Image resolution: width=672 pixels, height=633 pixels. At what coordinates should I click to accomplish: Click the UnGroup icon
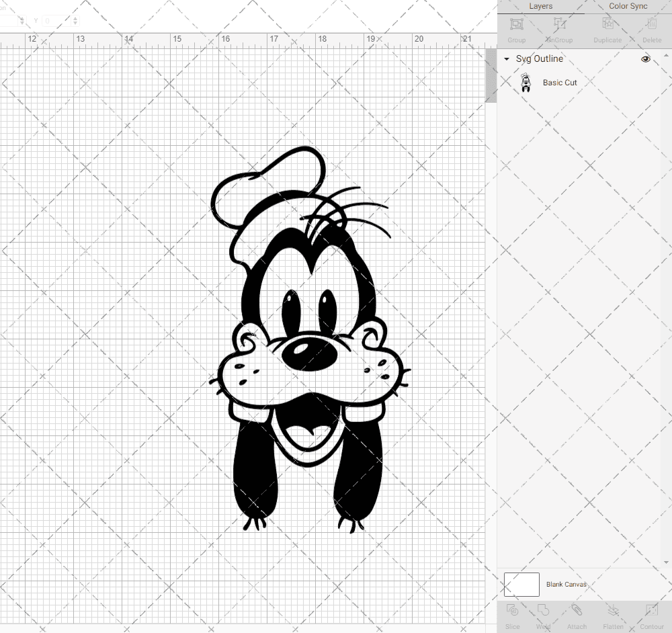tap(559, 24)
